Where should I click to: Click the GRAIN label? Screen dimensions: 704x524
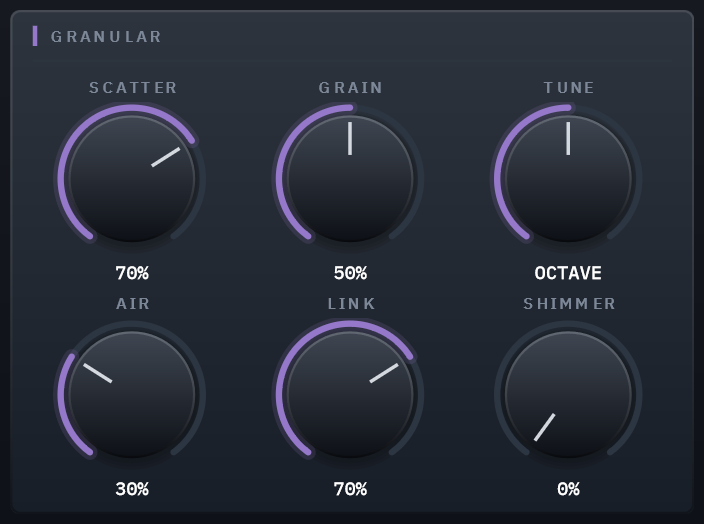351,88
